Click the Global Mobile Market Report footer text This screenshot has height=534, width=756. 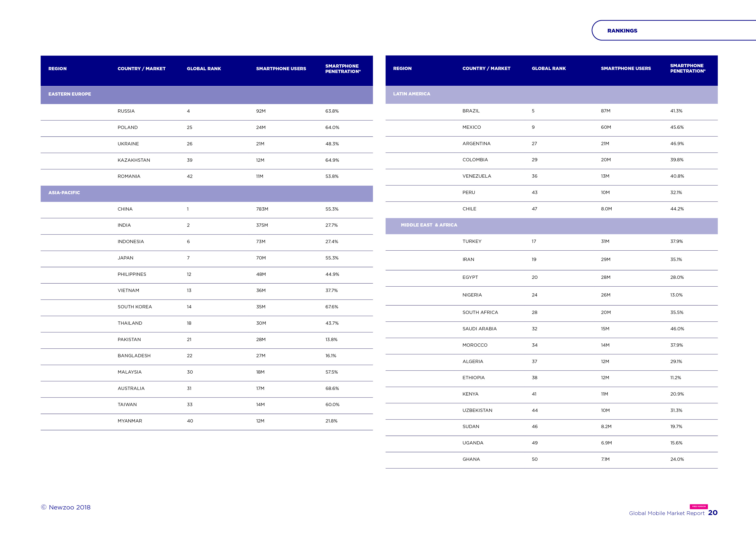tap(666, 513)
